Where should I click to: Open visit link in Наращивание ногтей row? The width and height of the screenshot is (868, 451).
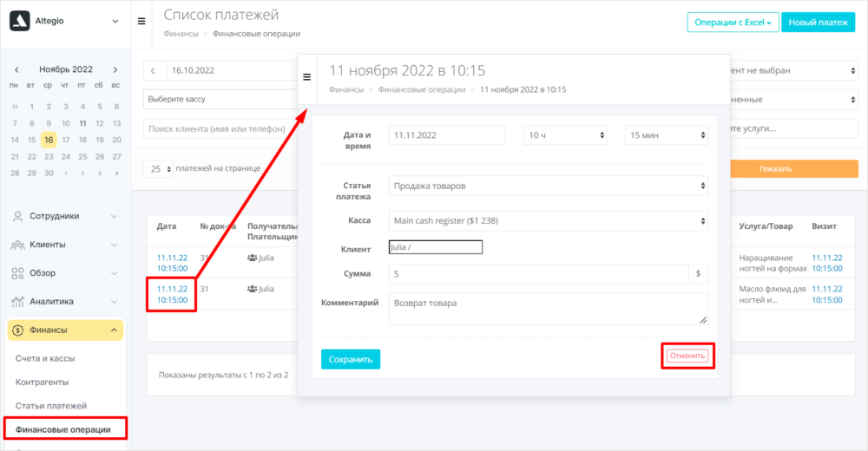[x=827, y=263]
